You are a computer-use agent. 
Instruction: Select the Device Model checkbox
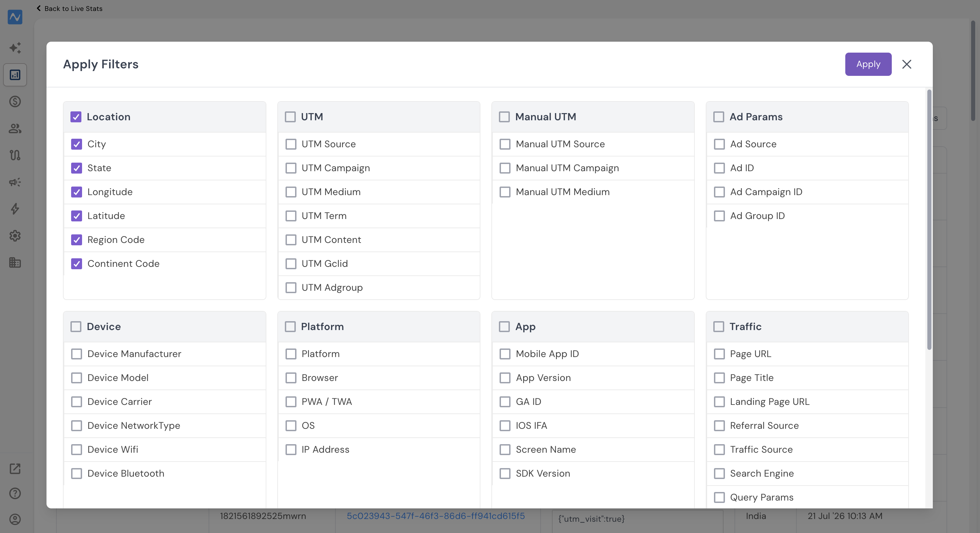(77, 378)
